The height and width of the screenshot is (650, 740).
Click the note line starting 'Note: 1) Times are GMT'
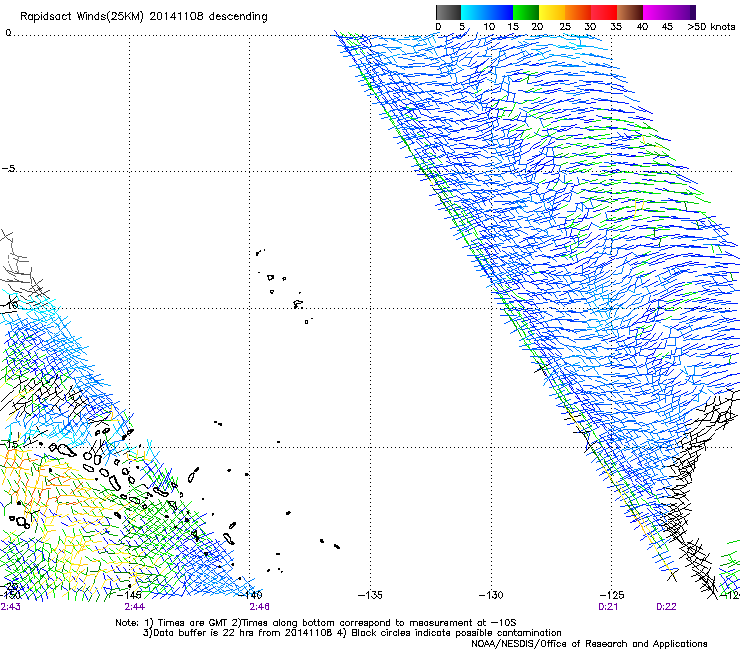tap(316, 623)
